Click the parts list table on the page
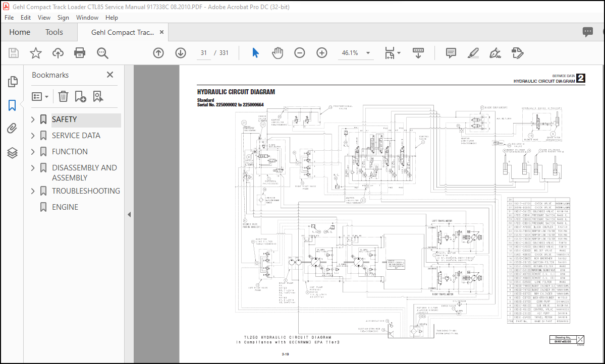This screenshot has height=364, width=605. pyautogui.click(x=538, y=260)
